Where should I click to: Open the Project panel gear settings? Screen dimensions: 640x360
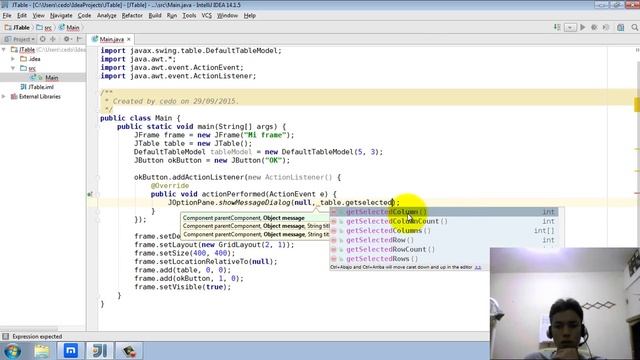[67, 39]
